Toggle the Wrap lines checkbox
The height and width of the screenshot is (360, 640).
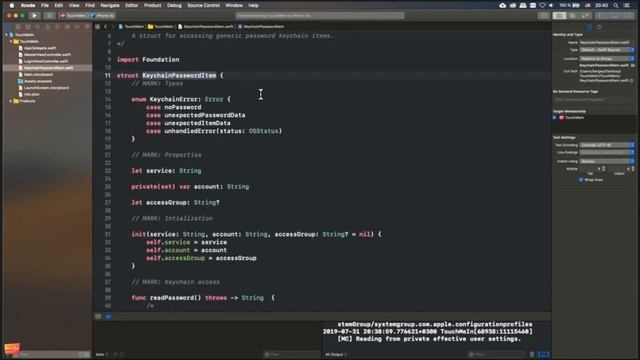click(581, 180)
